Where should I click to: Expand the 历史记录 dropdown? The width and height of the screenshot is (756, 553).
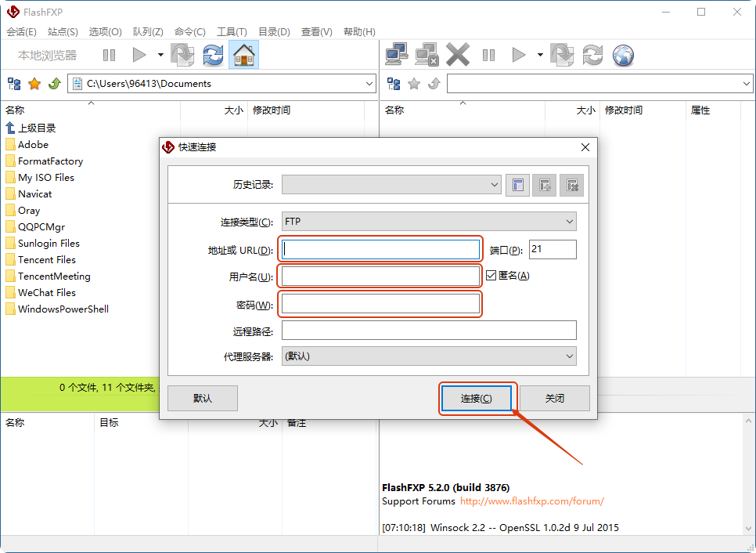tap(494, 185)
